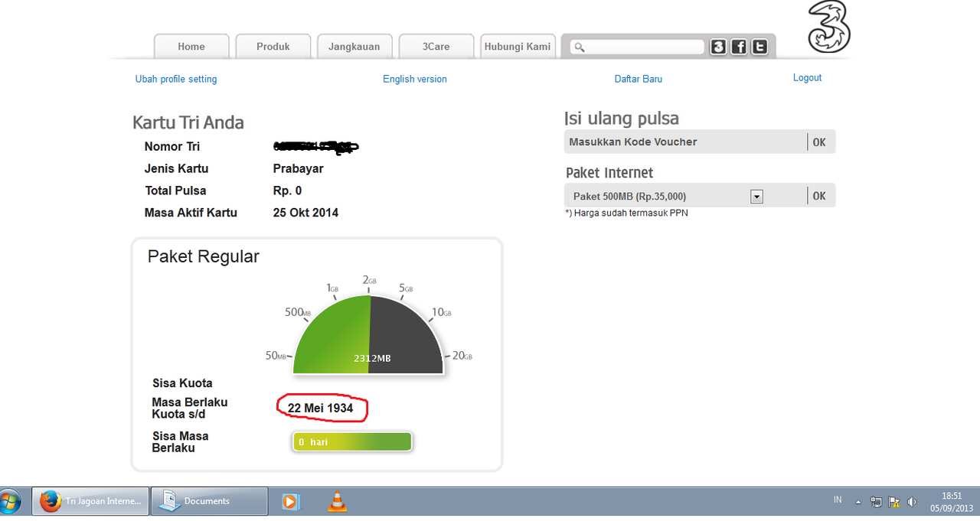980x521 pixels.
Task: Open the volume speaker icon
Action: pos(911,503)
